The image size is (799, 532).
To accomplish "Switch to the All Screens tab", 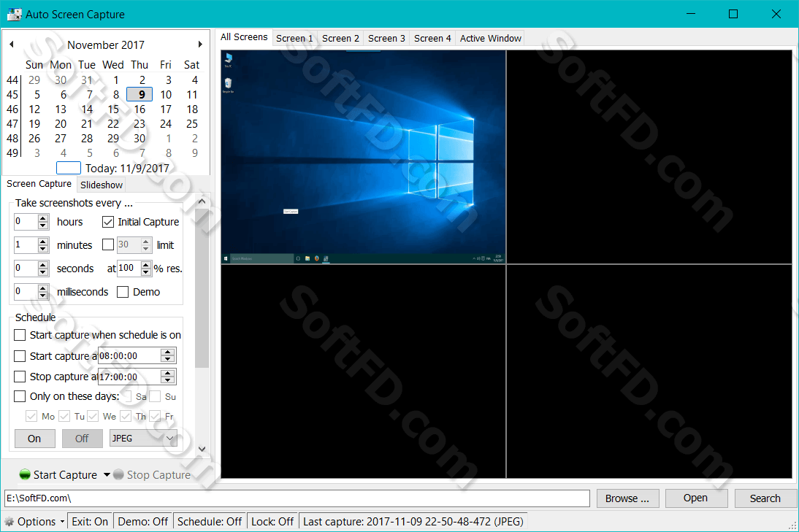I will (x=244, y=37).
